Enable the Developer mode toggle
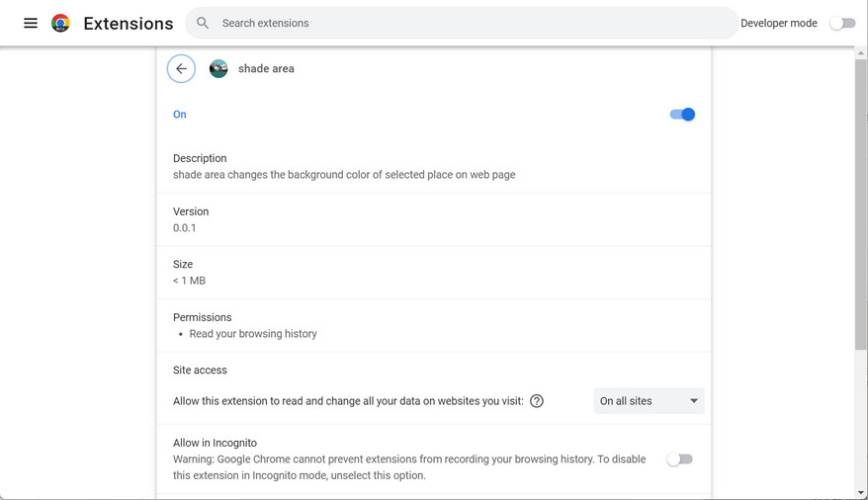 tap(842, 23)
